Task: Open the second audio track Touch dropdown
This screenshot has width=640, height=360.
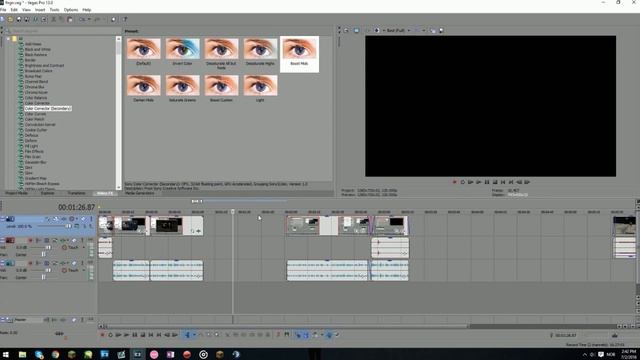Action: (84, 270)
